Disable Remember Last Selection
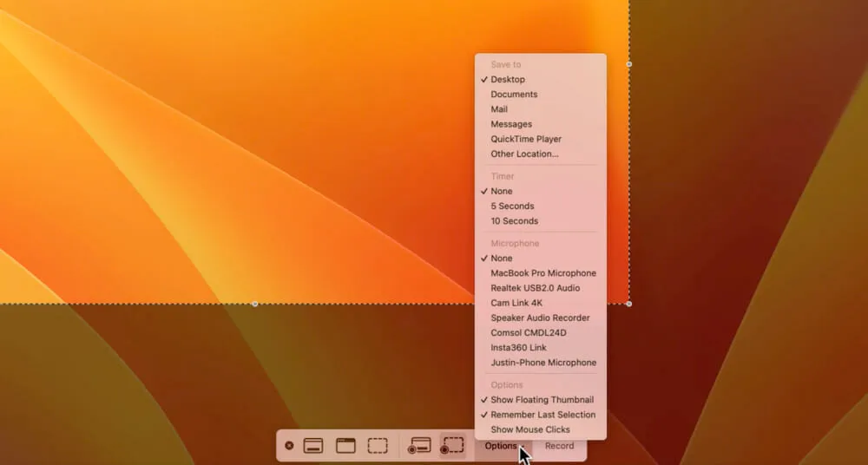This screenshot has width=868, height=465. (x=542, y=415)
